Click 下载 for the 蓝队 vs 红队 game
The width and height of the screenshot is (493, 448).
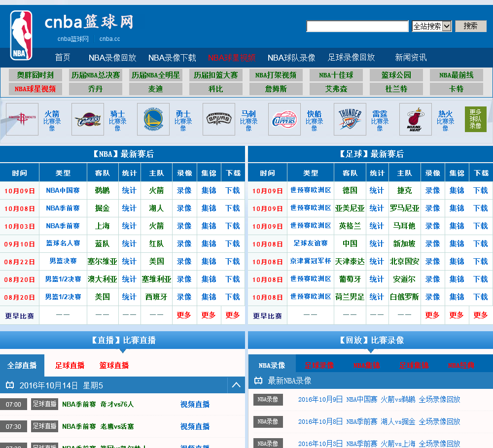click(x=233, y=243)
